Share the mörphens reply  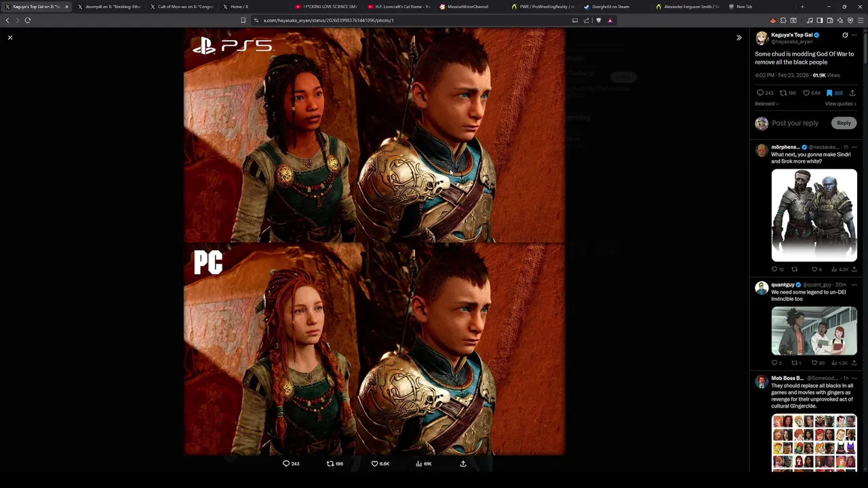pyautogui.click(x=854, y=269)
